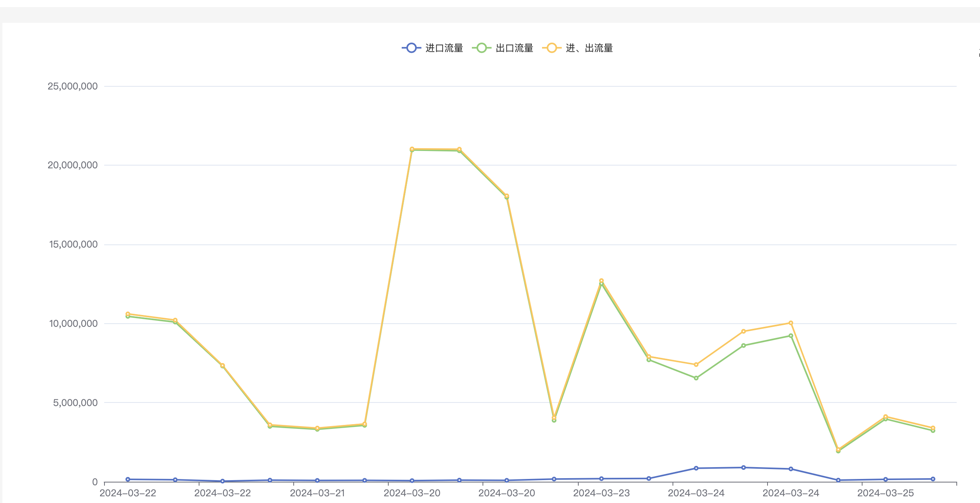The image size is (980, 503).
Task: Toggle the 进、出流量 yellow legend marker
Action: [x=551, y=48]
